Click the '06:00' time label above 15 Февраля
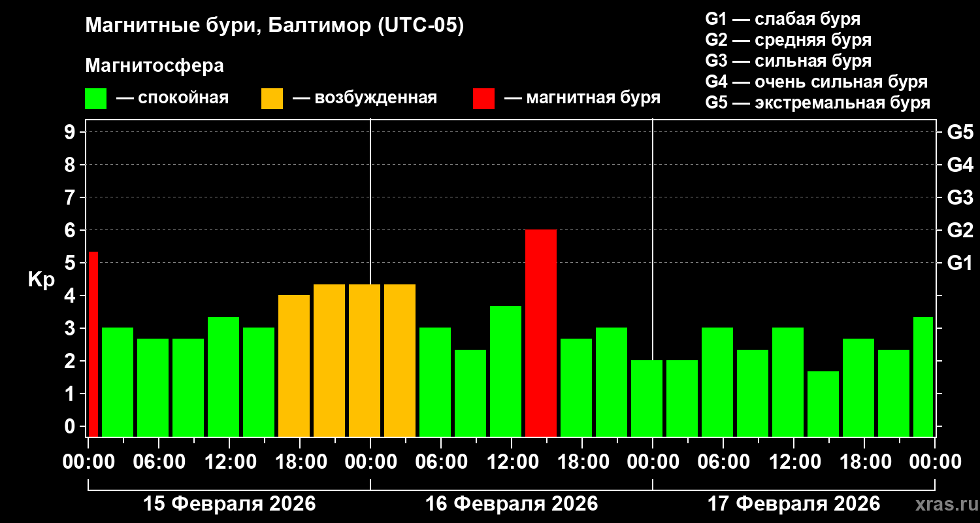 coord(159,462)
